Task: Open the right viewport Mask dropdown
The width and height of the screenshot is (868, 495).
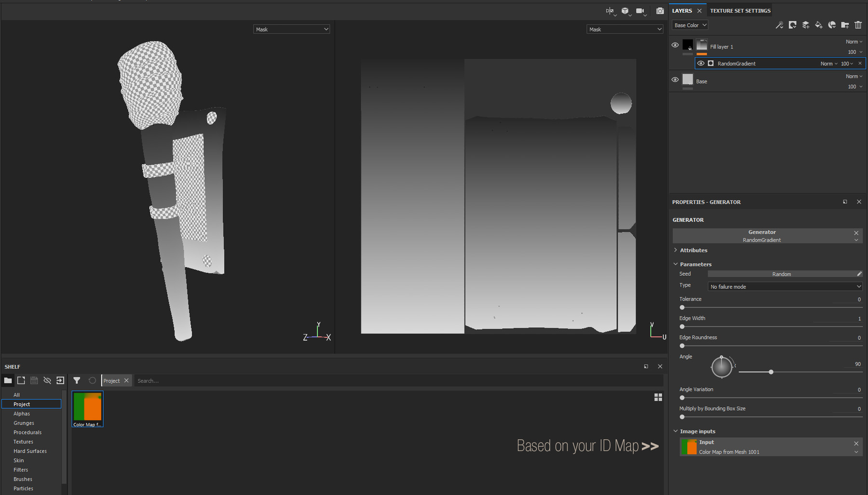Action: pyautogui.click(x=625, y=29)
